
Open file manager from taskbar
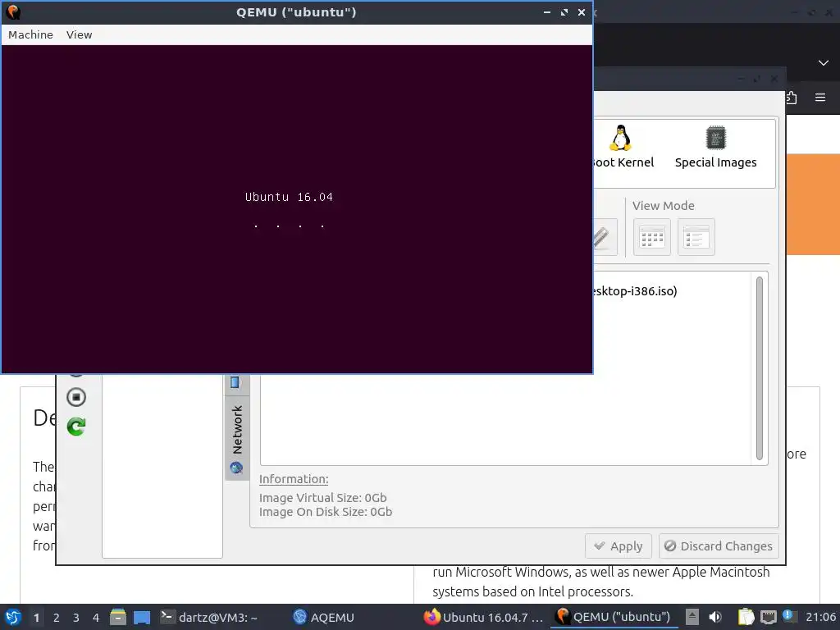(x=118, y=617)
